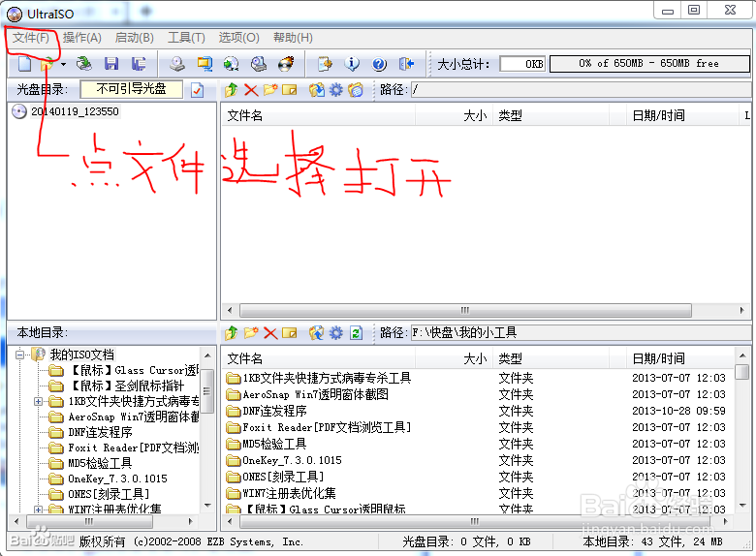Click the New file toolbar icon
The height and width of the screenshot is (556, 756).
pos(24,64)
